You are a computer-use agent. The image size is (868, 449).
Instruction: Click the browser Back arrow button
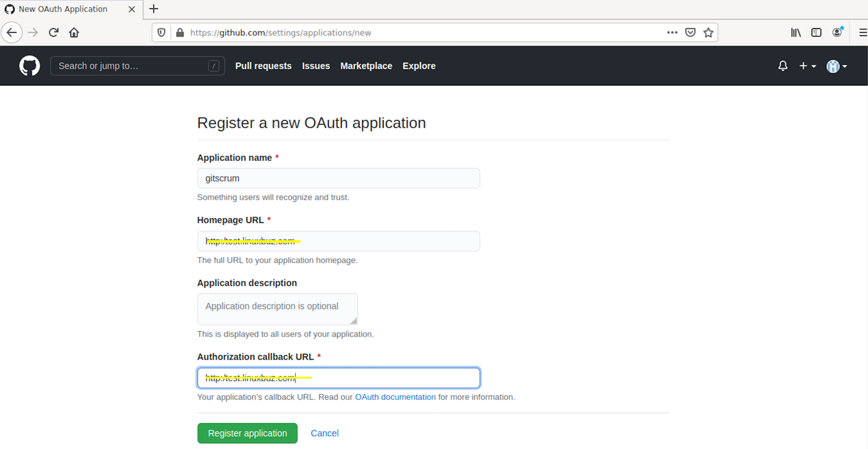[x=12, y=33]
